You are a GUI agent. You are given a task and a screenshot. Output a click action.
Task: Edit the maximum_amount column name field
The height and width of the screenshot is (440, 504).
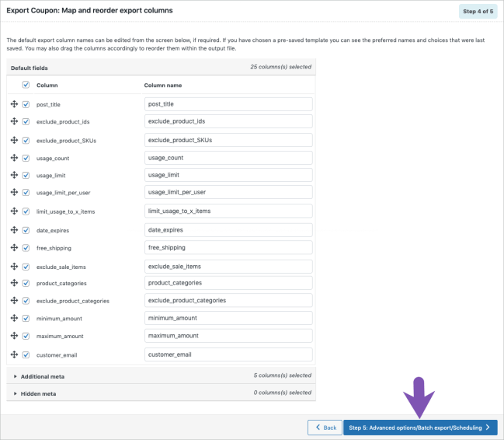tap(228, 336)
